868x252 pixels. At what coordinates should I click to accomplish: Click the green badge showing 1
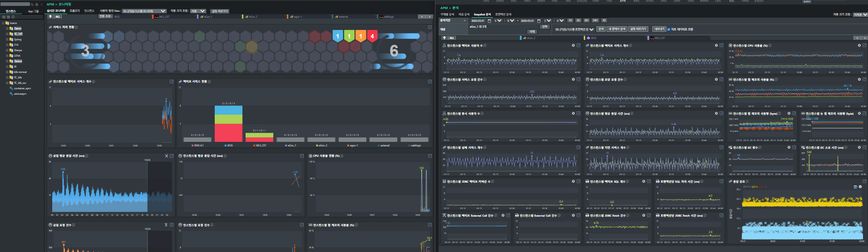[349, 36]
